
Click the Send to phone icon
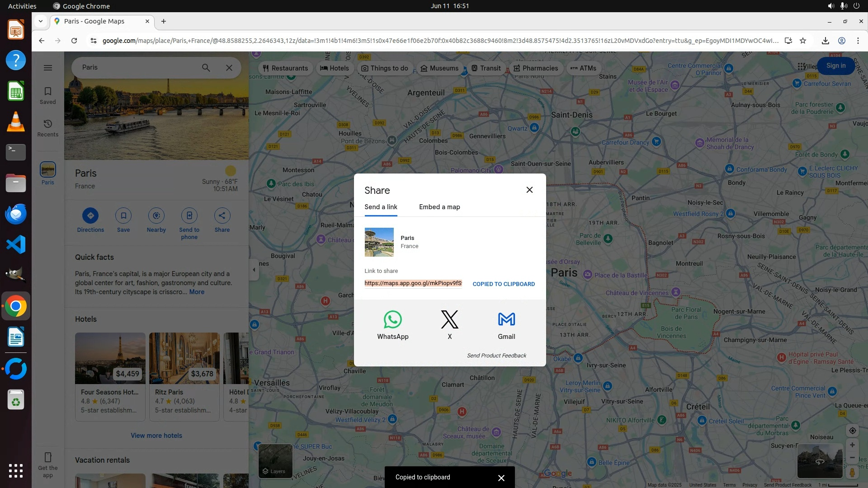[189, 216]
